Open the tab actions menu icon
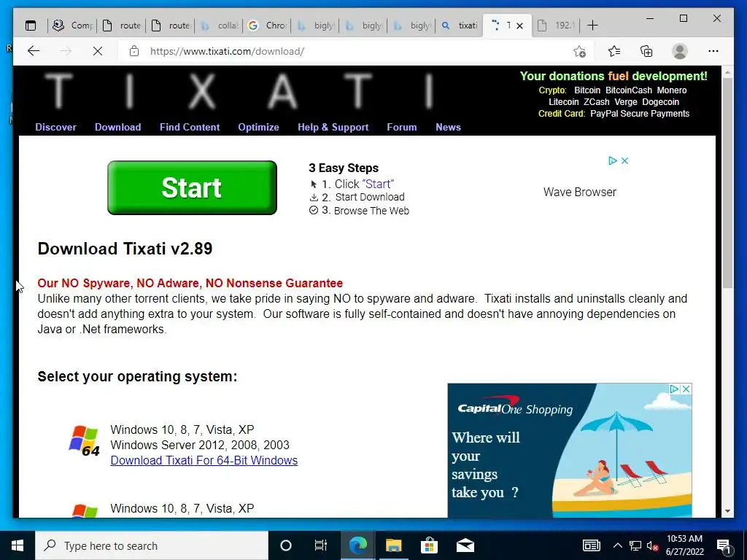747x560 pixels. [31, 26]
